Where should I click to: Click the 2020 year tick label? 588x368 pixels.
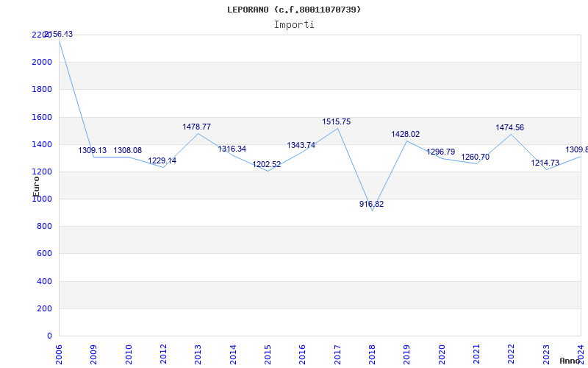[x=442, y=354]
